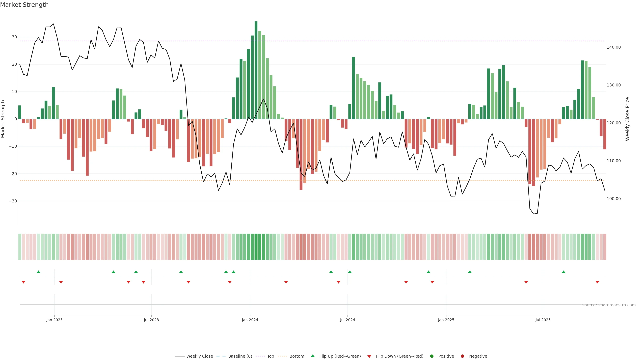This screenshot has width=644, height=362.
Task: Click the source: sharemaestro.com text
Action: [609, 305]
